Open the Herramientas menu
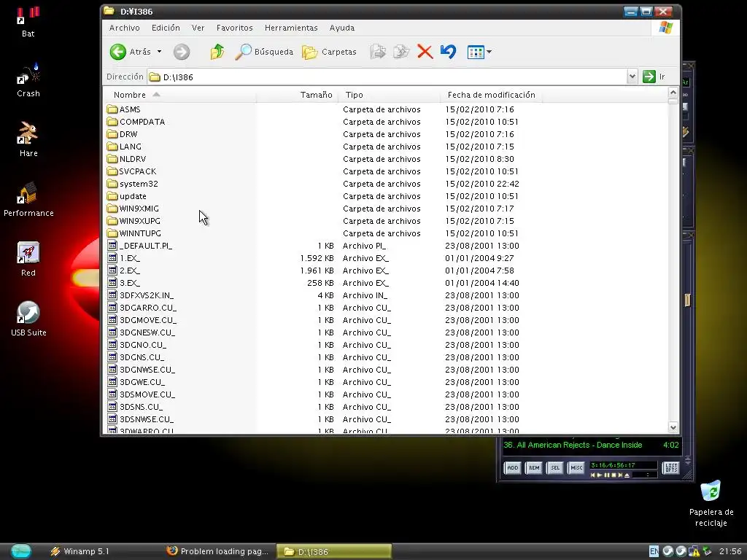This screenshot has width=747, height=560. point(291,28)
